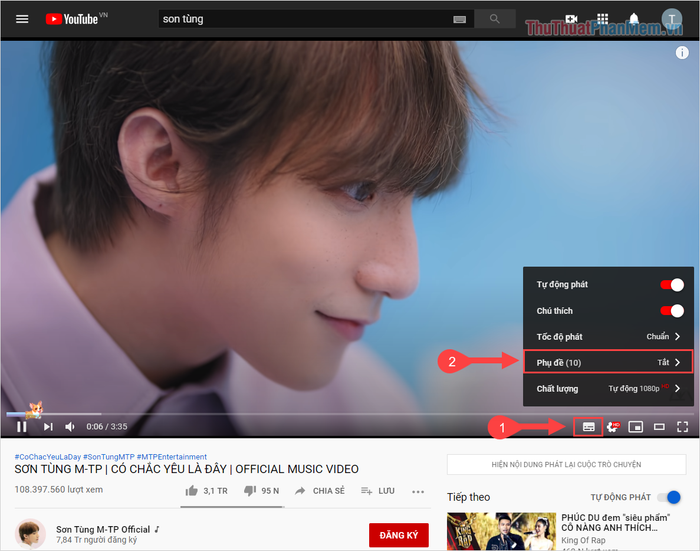Viewport: 700px width, 551px height.
Task: Pause the video playback
Action: point(21,427)
